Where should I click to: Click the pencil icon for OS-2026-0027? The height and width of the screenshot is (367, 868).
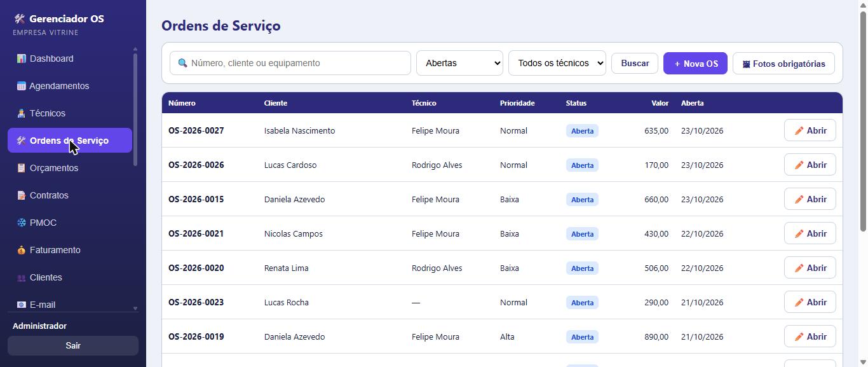point(799,130)
